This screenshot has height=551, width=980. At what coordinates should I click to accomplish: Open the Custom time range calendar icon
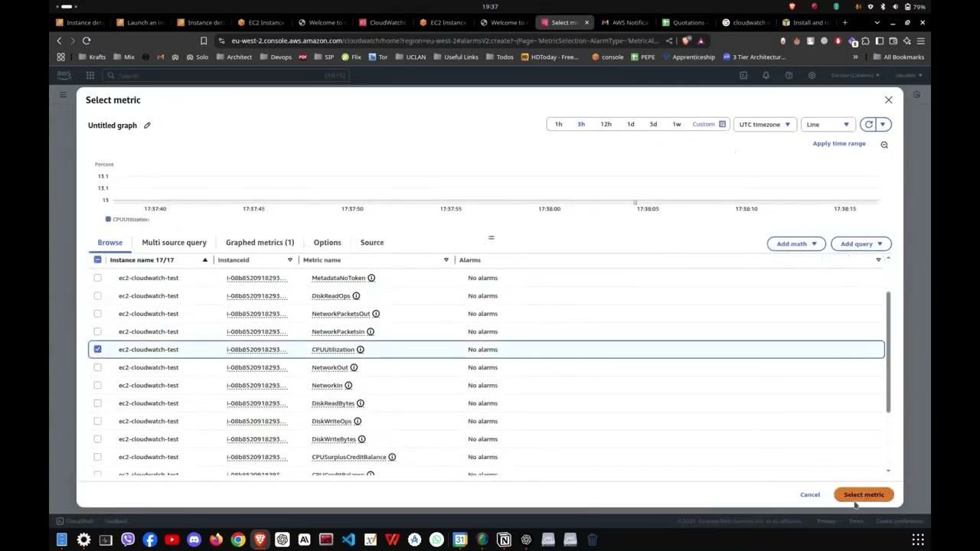coord(722,124)
